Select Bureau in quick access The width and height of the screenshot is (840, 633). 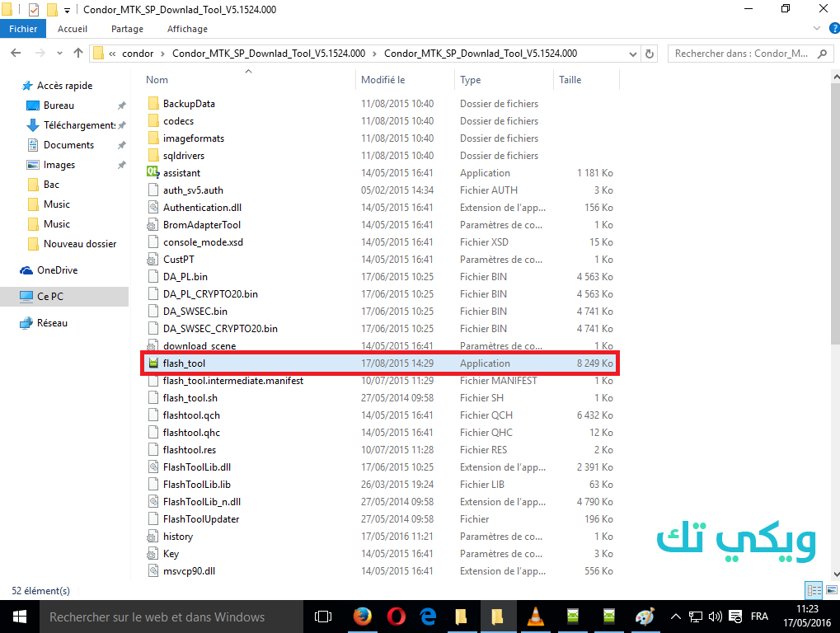(x=59, y=105)
